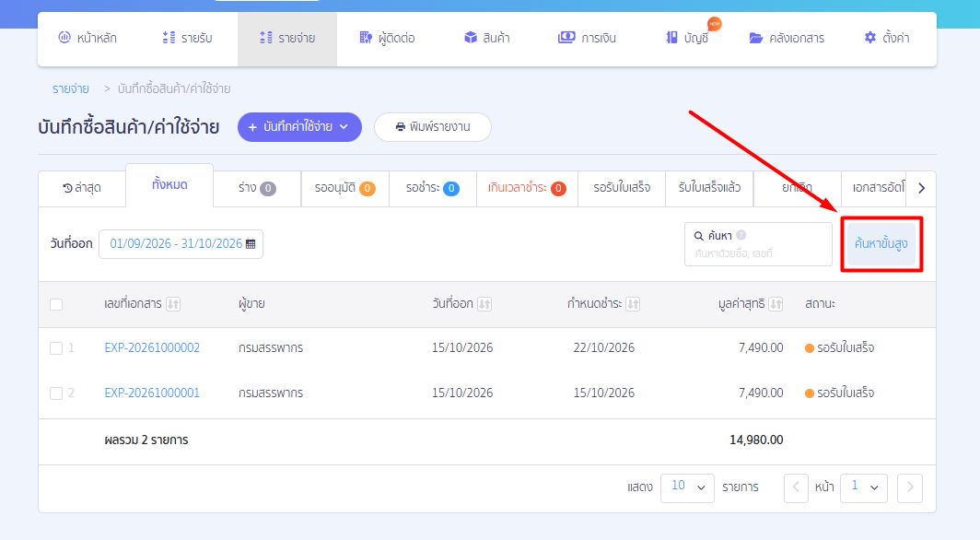
Task: Click status รอรับใบเสร็จ of EXP-20261000001
Action: 839,393
